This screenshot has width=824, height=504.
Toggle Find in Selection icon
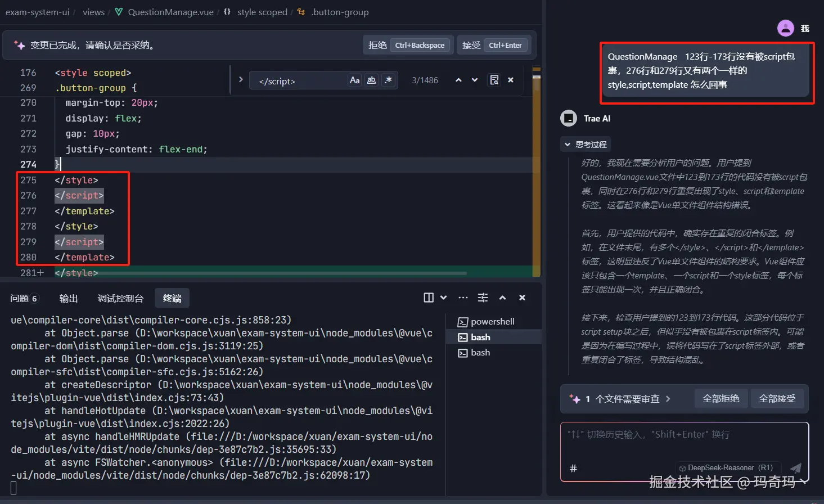click(x=494, y=80)
